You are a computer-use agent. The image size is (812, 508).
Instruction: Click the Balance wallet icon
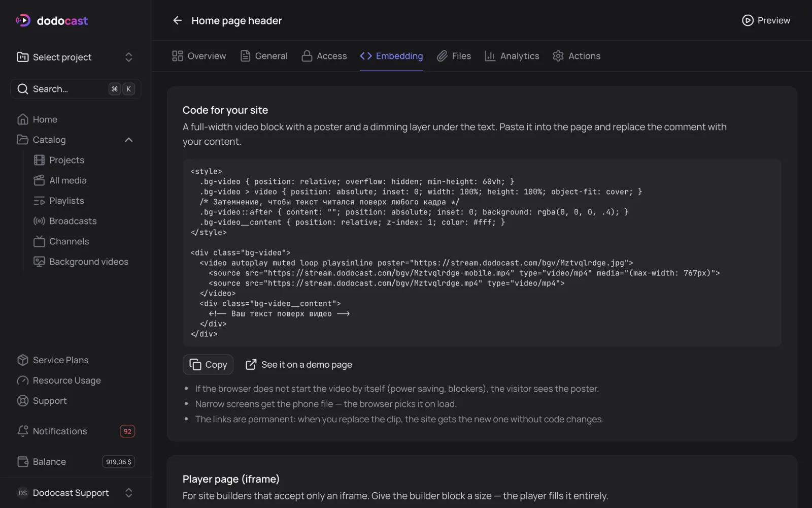(x=23, y=462)
